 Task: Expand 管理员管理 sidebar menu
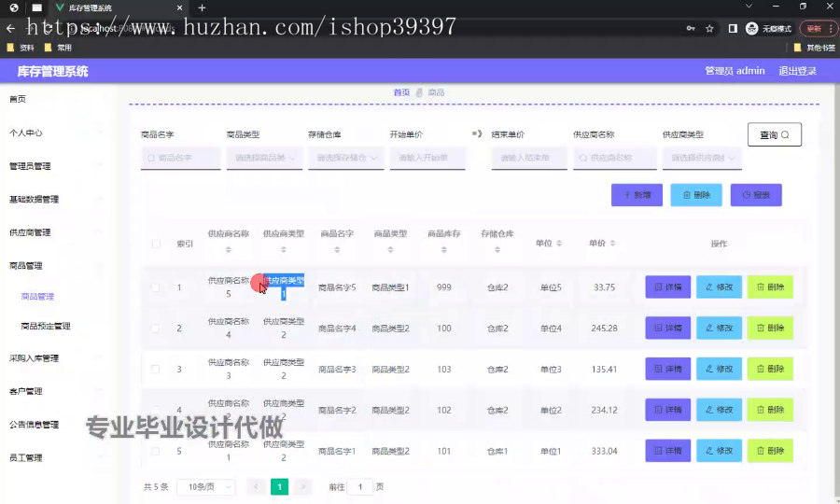(x=56, y=166)
